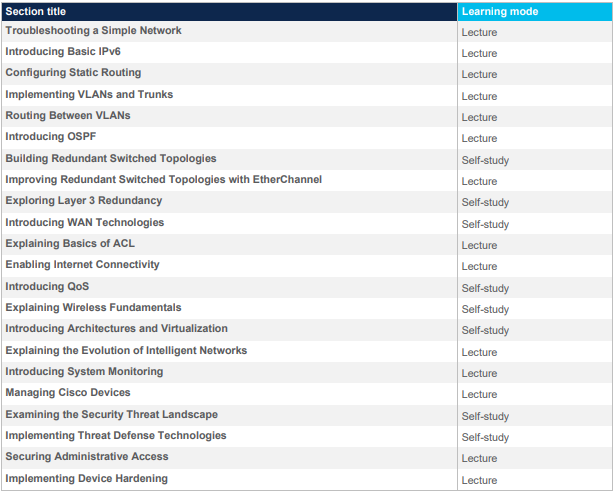Select 'Introducing Basic IPv6' section title
The image size is (614, 493).
coord(63,52)
